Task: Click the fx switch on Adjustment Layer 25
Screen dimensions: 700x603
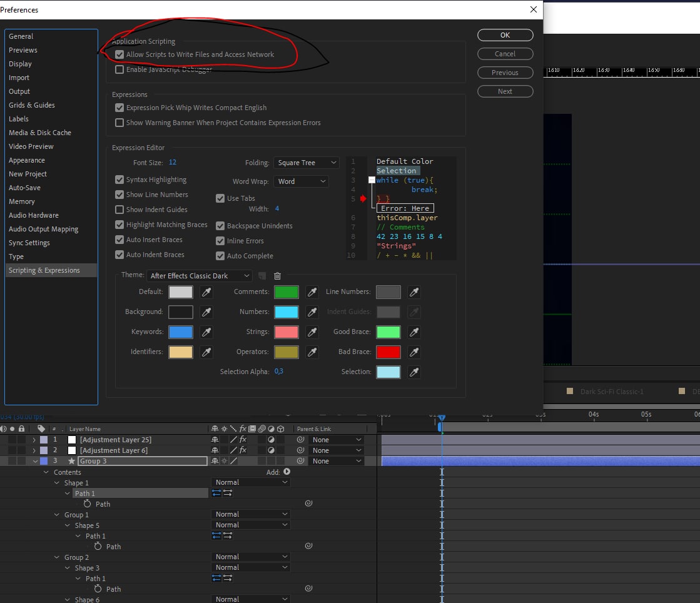Action: tap(243, 440)
